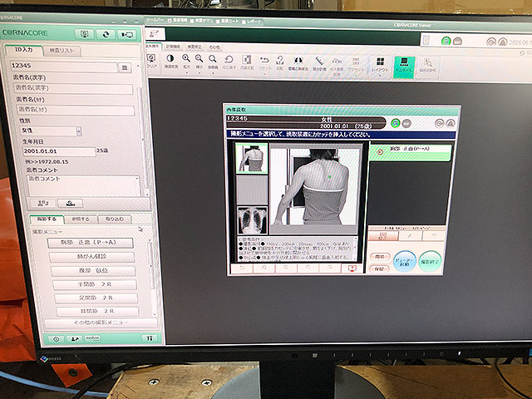Switch to the ID入力 tab
This screenshot has height=399, width=532.
[x=24, y=50]
